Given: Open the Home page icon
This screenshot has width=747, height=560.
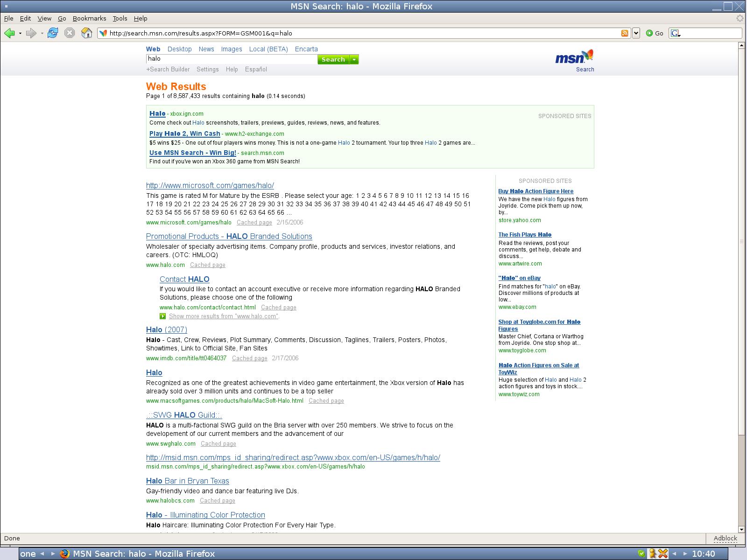Looking at the screenshot, I should coord(86,33).
